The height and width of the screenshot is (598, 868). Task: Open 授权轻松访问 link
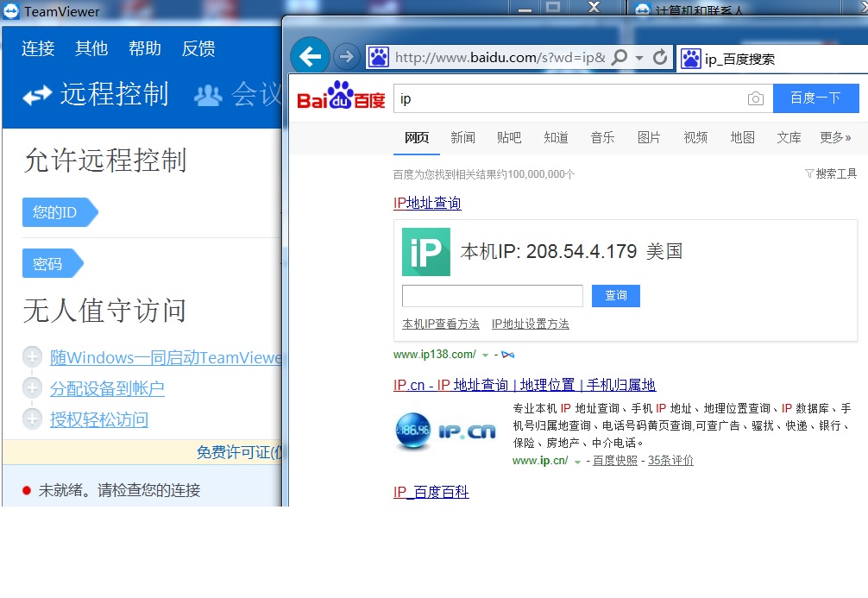coord(99,419)
